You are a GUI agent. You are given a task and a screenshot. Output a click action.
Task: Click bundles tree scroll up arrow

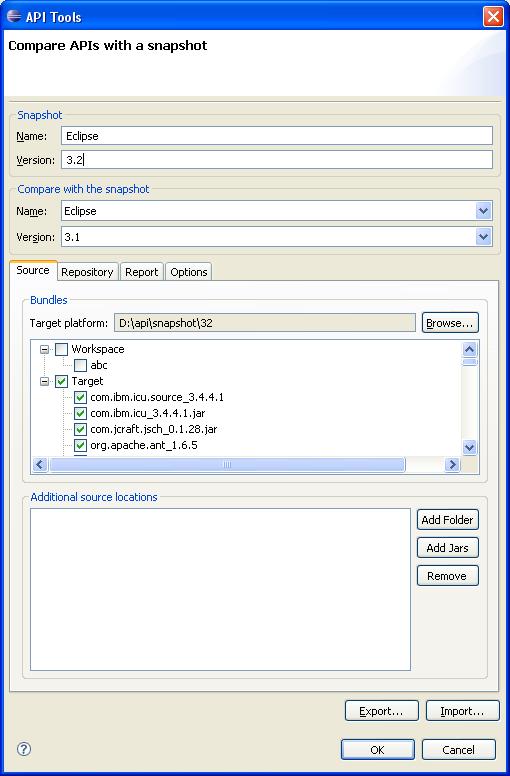point(469,349)
